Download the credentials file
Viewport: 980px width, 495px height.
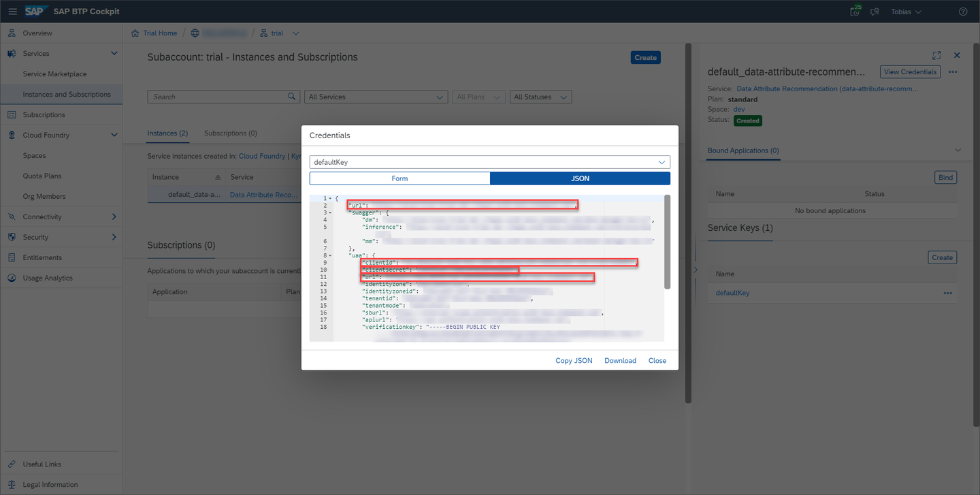coord(620,361)
